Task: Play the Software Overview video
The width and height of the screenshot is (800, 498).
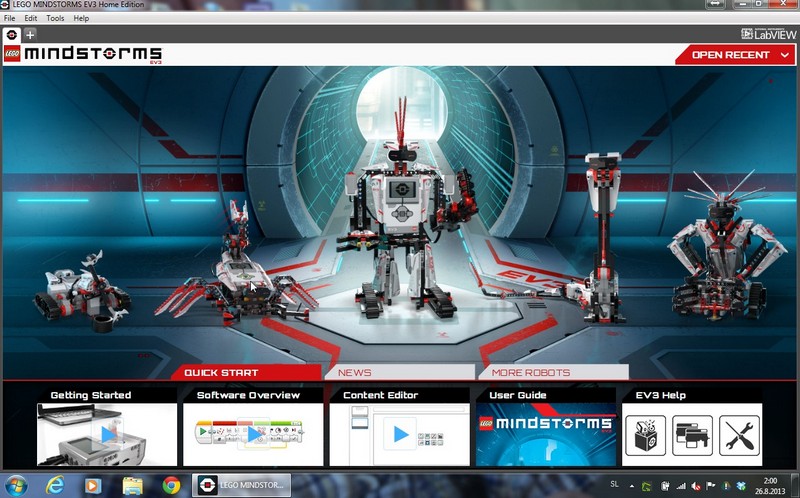Action: pyautogui.click(x=254, y=434)
